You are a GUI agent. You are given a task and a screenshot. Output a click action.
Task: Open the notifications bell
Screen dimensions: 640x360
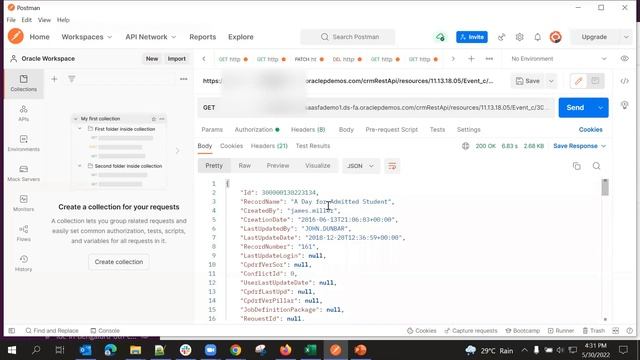[x=538, y=37]
